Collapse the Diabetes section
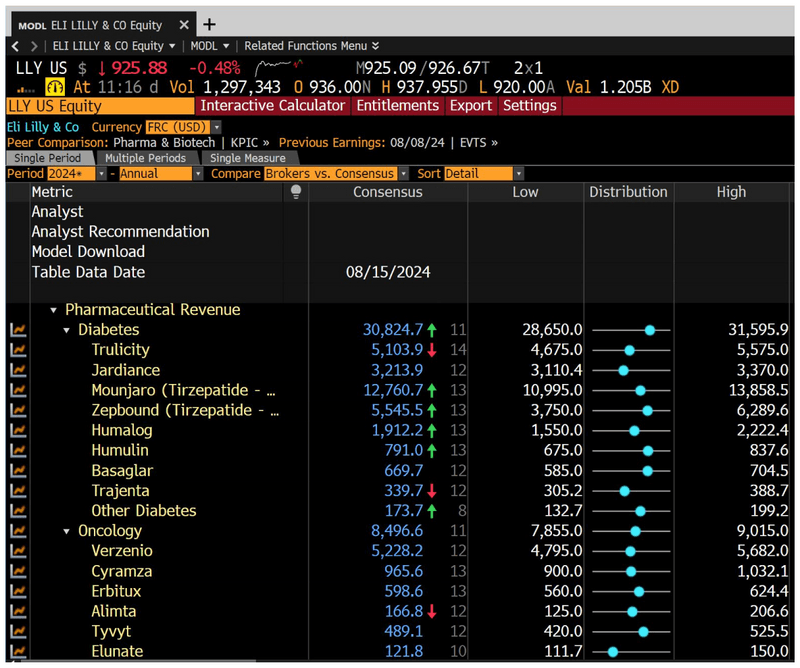This screenshot has height=668, width=800. tap(66, 329)
